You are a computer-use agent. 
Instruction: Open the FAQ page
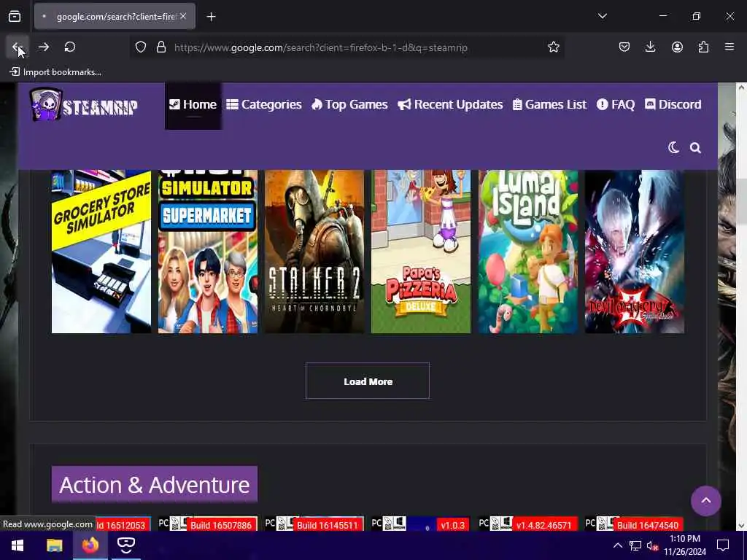pyautogui.click(x=616, y=105)
